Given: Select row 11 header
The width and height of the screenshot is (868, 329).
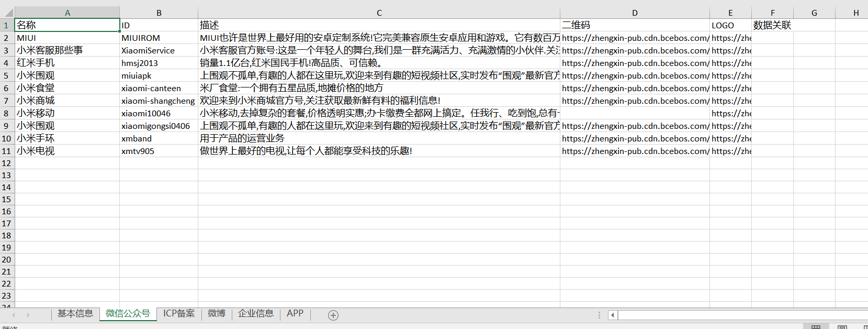Looking at the screenshot, I should 7,151.
